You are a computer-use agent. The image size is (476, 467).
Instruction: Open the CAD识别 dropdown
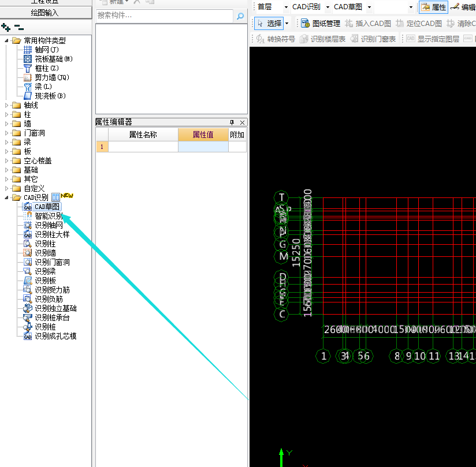(328, 8)
